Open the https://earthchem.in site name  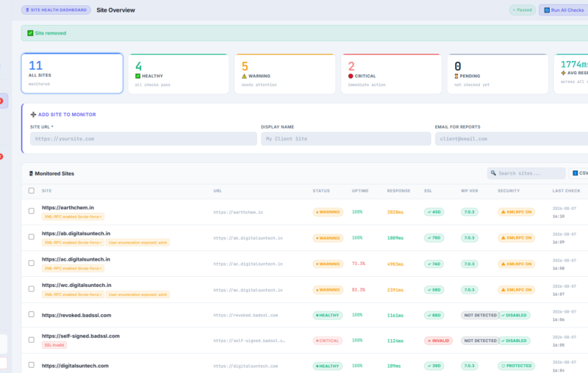[x=68, y=208]
